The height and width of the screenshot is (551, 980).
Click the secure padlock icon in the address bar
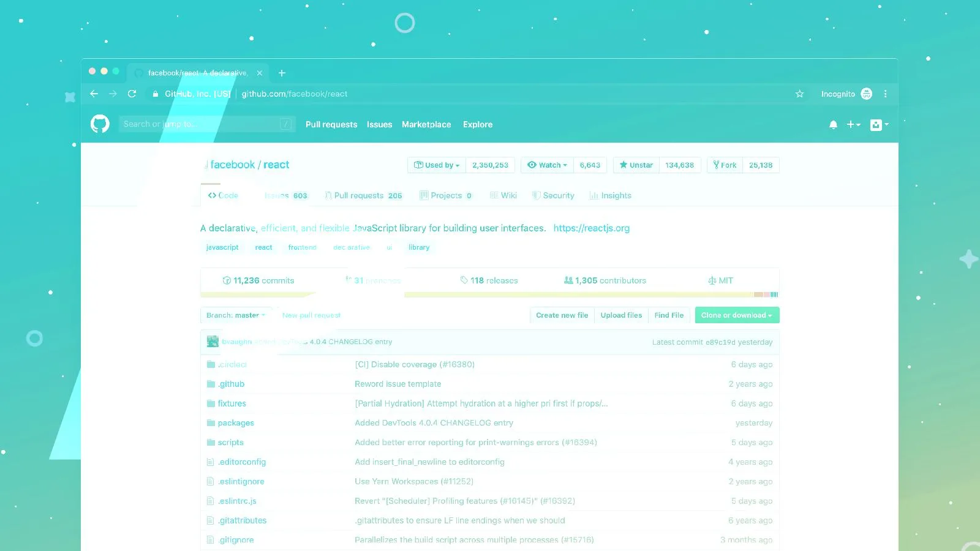pyautogui.click(x=155, y=94)
